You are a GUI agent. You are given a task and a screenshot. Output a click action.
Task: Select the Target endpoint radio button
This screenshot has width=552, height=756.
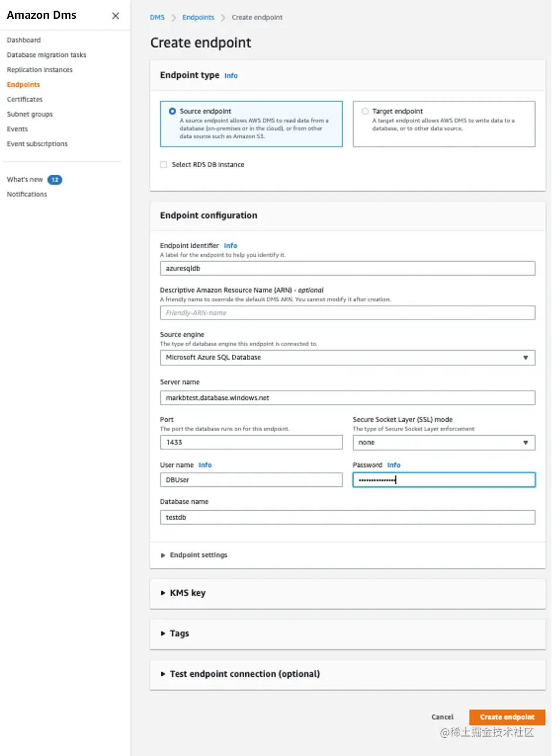click(365, 111)
